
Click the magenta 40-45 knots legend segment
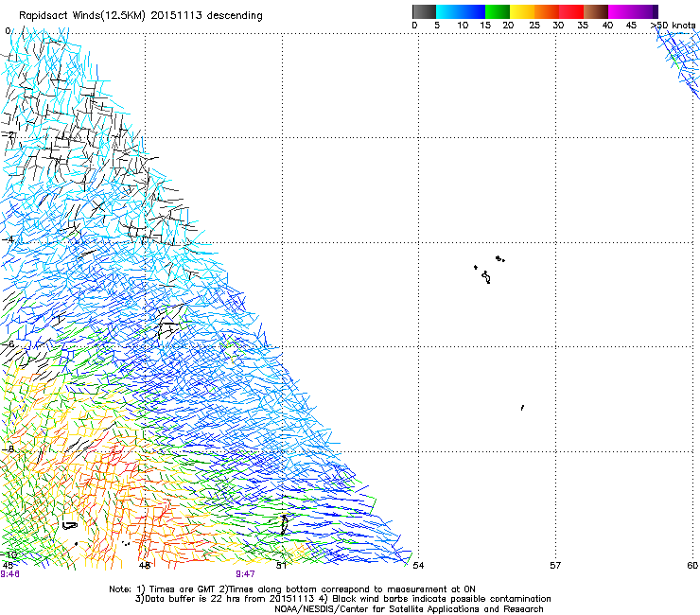621,11
